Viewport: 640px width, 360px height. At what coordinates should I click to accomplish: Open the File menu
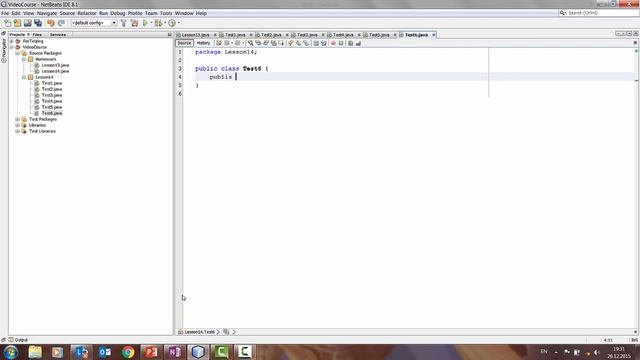(5, 13)
